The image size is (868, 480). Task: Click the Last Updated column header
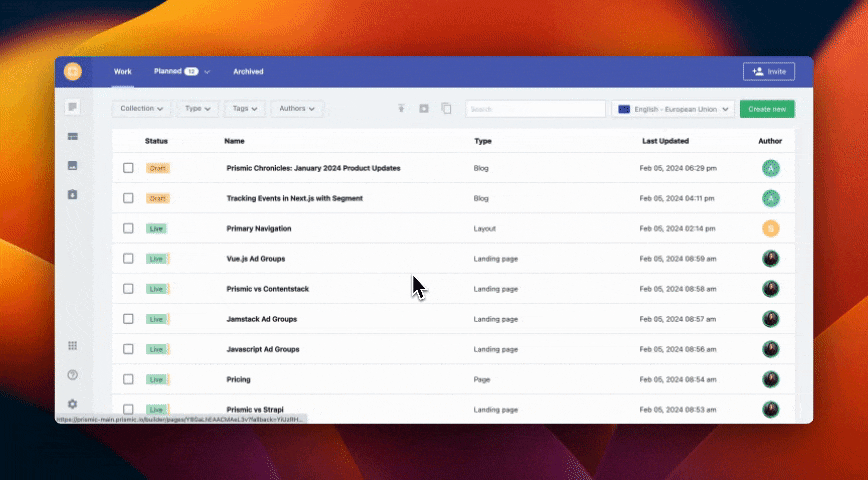(665, 141)
